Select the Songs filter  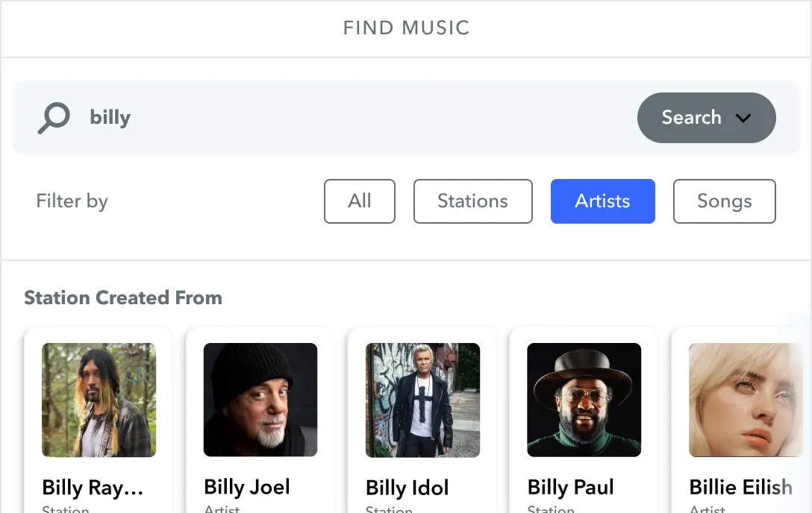724,201
